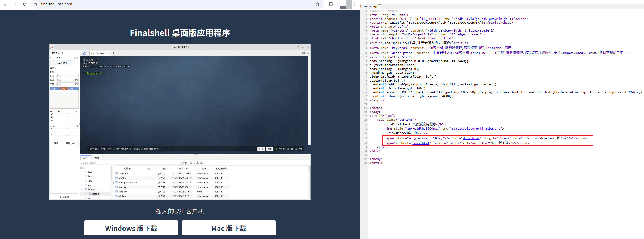Switch to the 文件 tab in FinalShell image
The height and width of the screenshot is (239, 644).
coord(86,158)
